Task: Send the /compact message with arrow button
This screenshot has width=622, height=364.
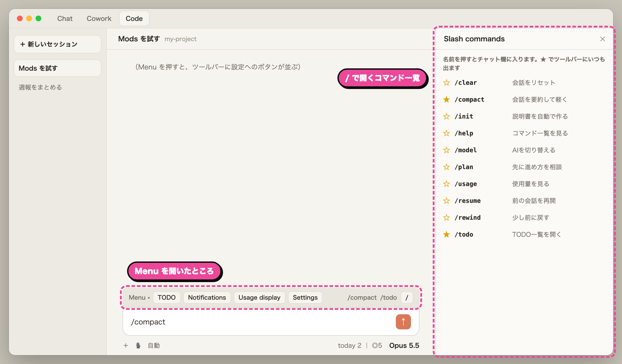Action: [403, 322]
